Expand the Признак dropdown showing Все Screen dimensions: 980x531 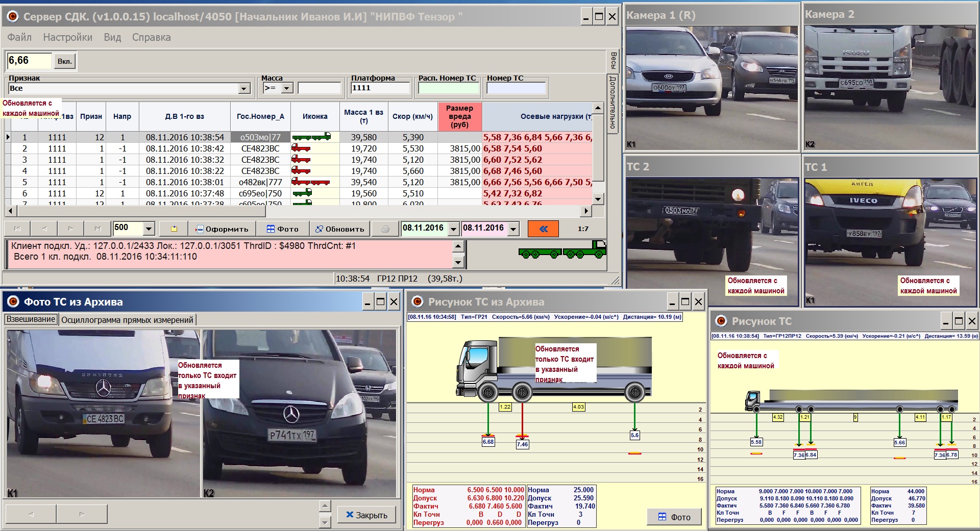coord(244,89)
